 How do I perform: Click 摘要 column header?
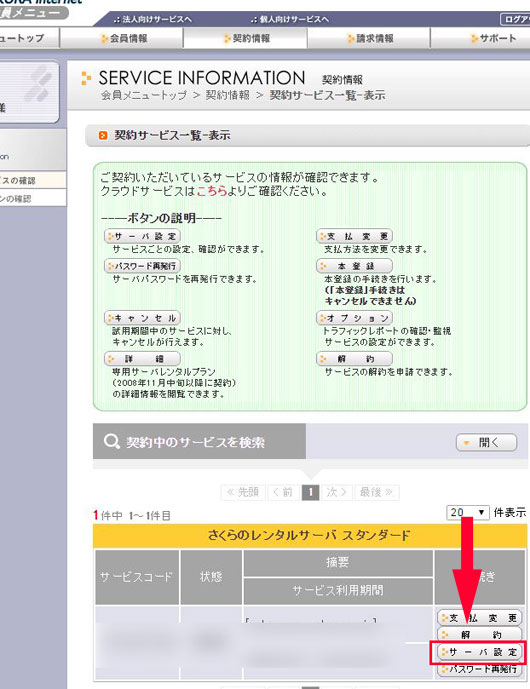click(338, 563)
